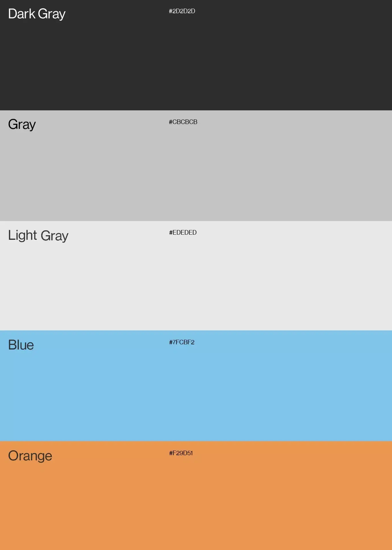Click the Dark Gray title text
The image size is (392, 550).
(37, 14)
